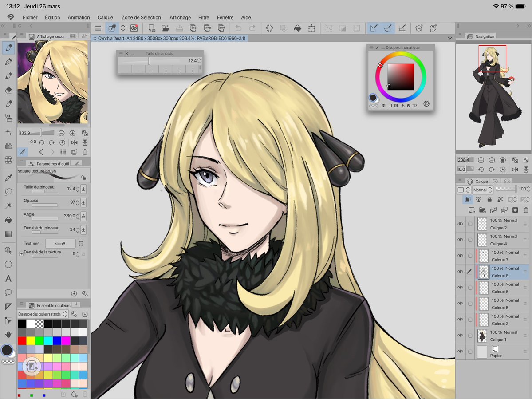Open the Normal blending mode dropdown
Screen dimensions: 532x399
pos(482,190)
